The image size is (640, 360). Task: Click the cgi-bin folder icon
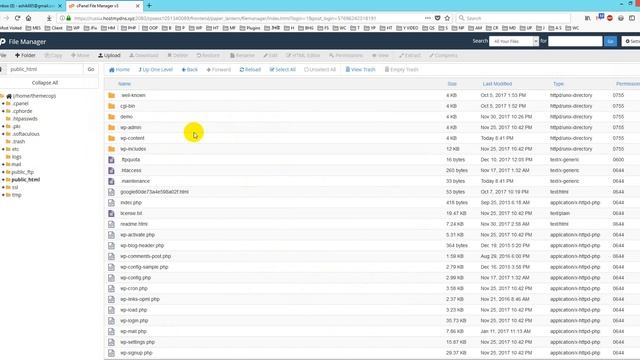coord(111,106)
